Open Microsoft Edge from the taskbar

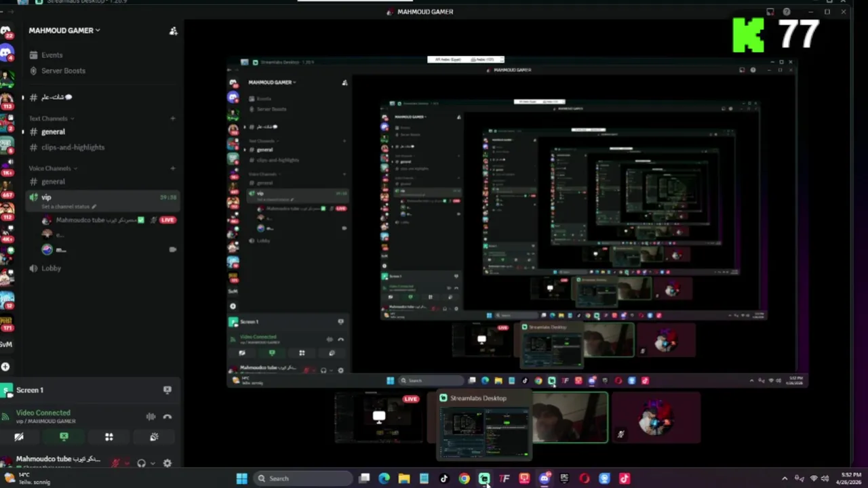tap(384, 479)
